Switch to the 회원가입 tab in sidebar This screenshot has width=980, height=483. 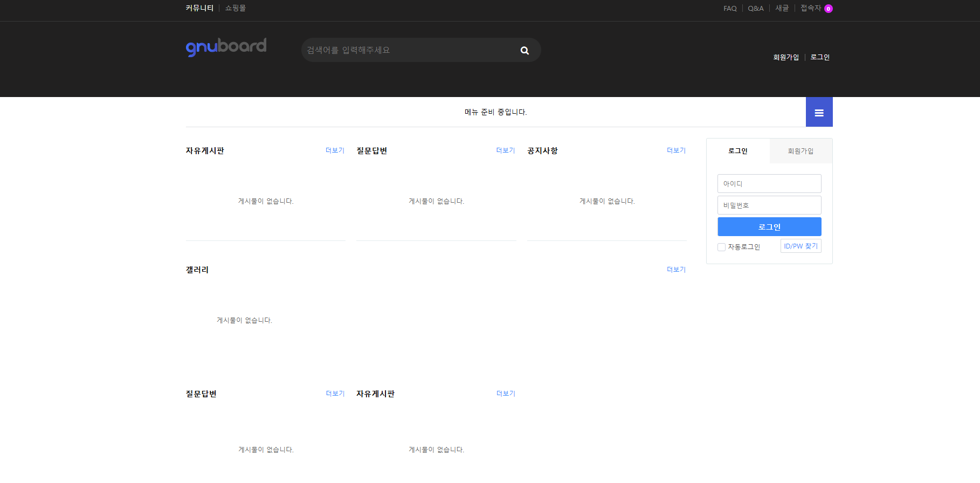800,151
